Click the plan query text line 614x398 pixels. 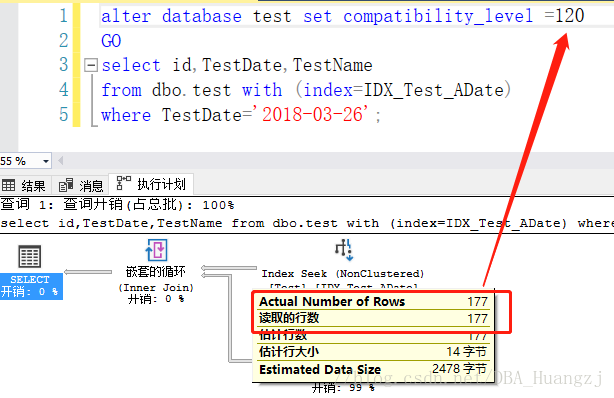307,223
